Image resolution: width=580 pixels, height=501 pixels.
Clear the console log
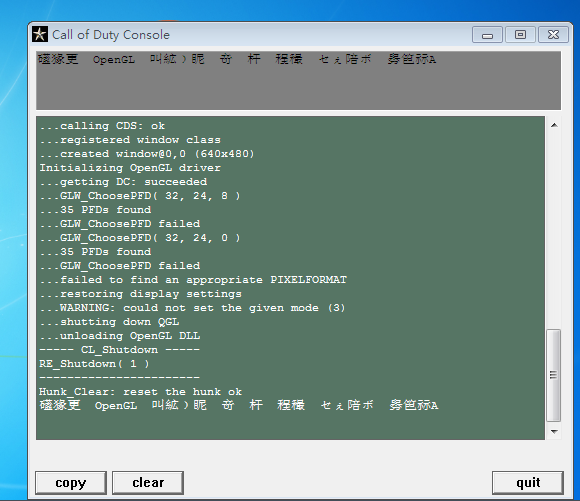(x=148, y=482)
